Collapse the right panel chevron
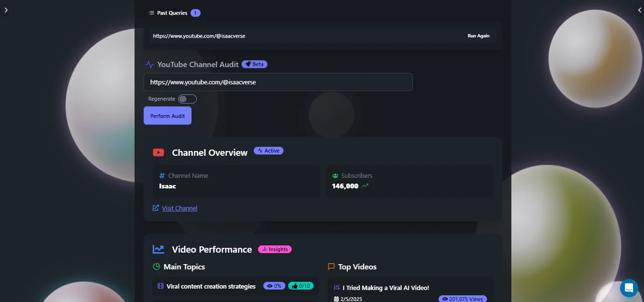Image resolution: width=644 pixels, height=302 pixels. (639, 10)
